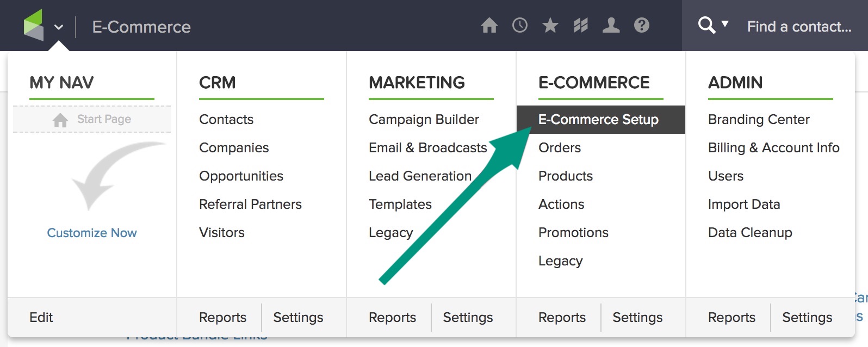Click the Start Page house icon
Viewport: 868px width, 347px height.
coord(60,120)
